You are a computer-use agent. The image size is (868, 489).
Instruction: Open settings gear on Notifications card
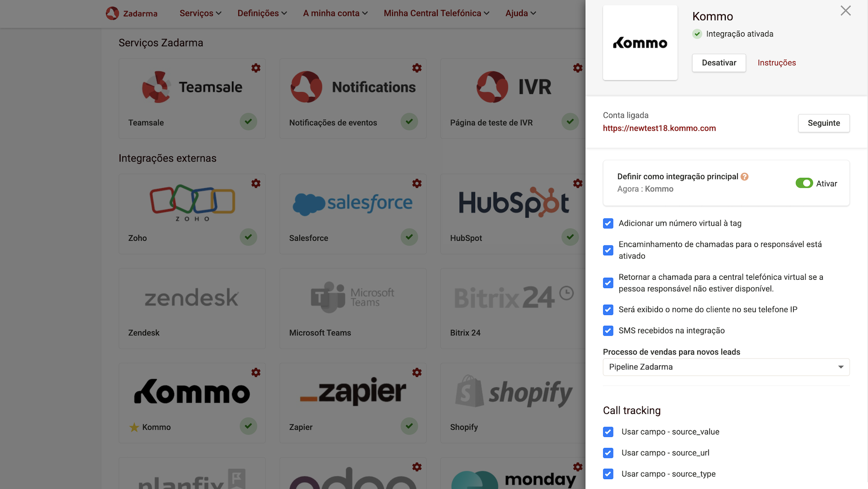coord(417,68)
